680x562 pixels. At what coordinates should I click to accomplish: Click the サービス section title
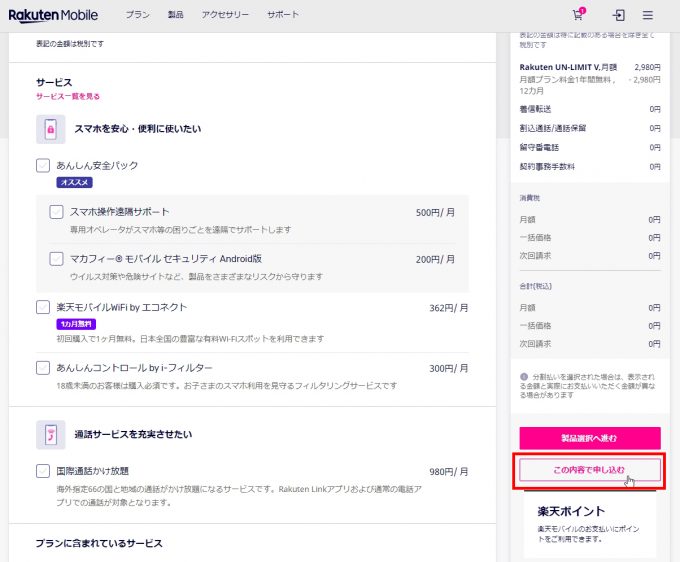[x=54, y=82]
